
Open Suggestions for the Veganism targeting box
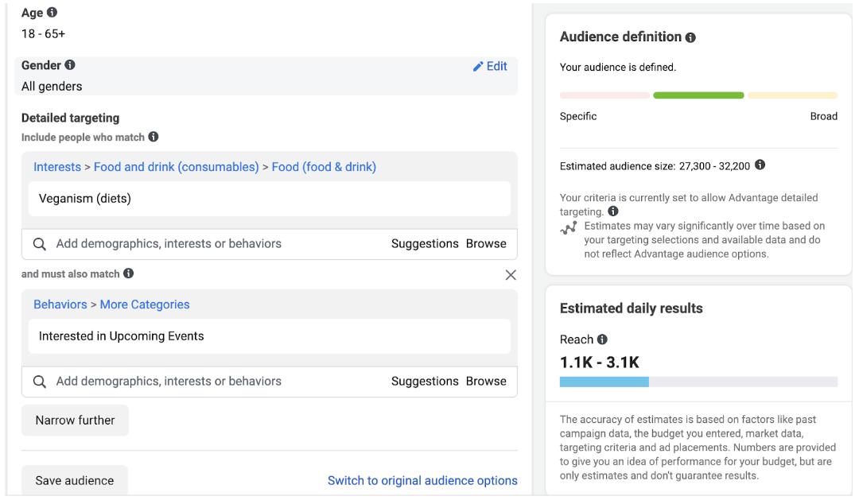pyautogui.click(x=425, y=244)
